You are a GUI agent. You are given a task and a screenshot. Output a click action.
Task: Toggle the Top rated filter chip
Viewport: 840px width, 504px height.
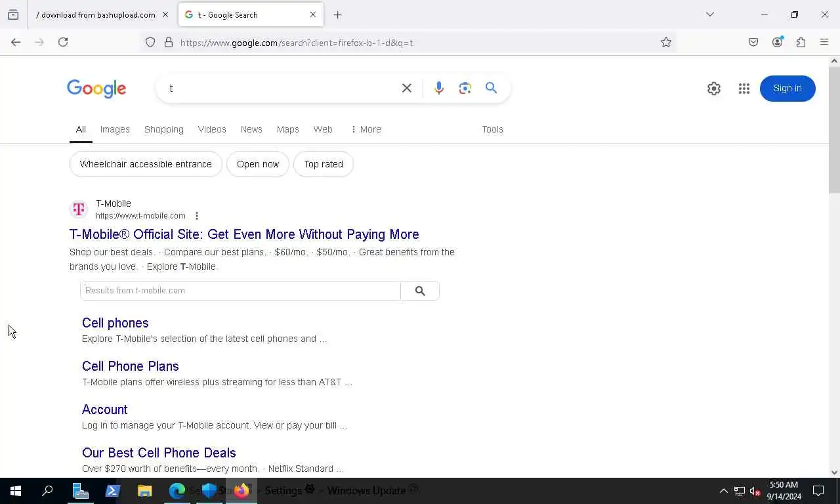[x=324, y=164]
